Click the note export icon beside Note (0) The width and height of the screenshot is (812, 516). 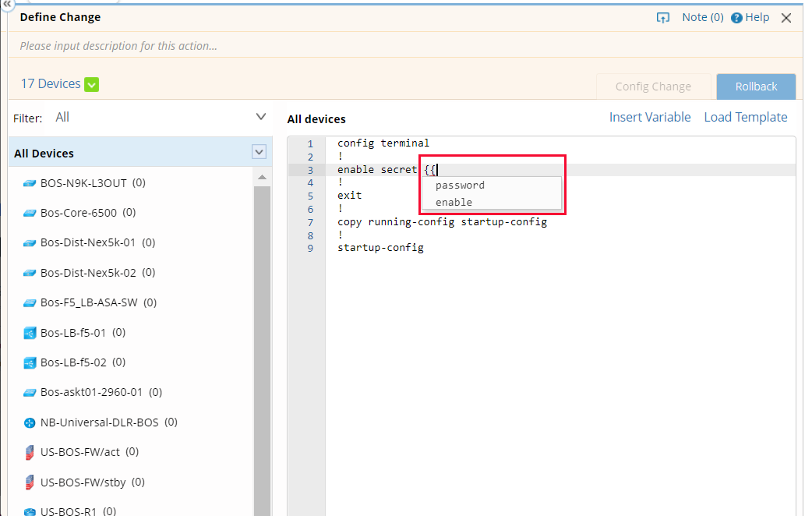(663, 18)
